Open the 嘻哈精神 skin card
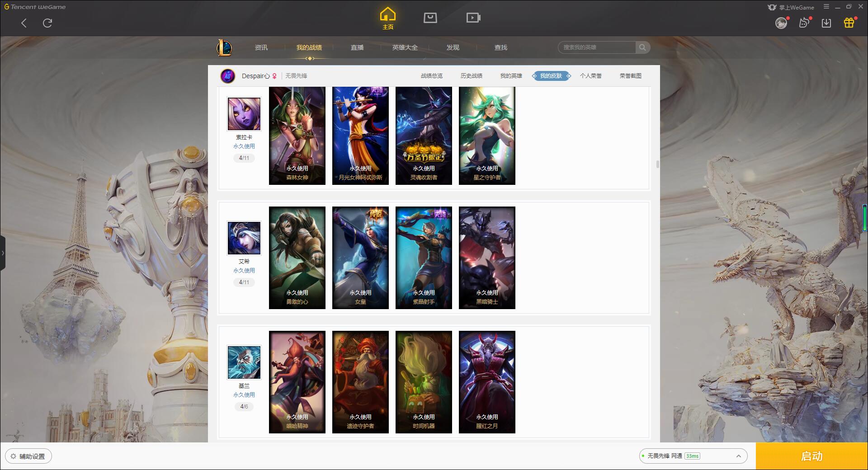 pos(297,382)
